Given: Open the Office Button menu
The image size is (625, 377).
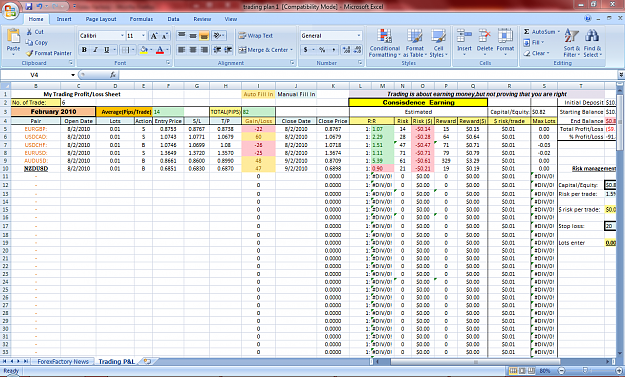Looking at the screenshot, I should point(11,10).
